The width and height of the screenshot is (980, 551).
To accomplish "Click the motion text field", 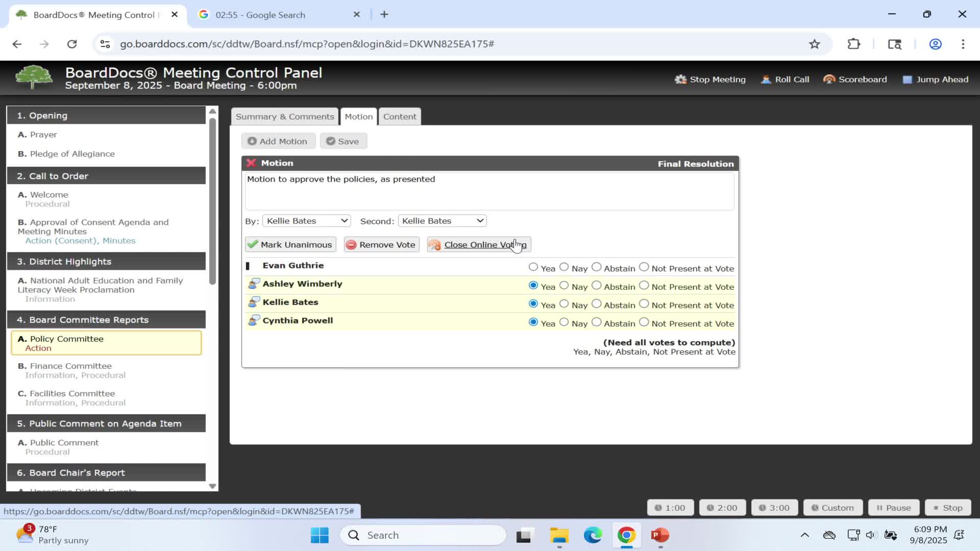I will (489, 191).
